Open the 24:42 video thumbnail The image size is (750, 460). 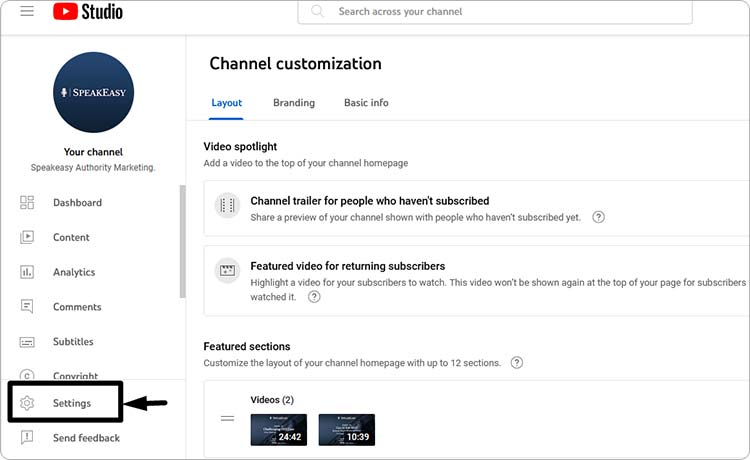pyautogui.click(x=279, y=430)
